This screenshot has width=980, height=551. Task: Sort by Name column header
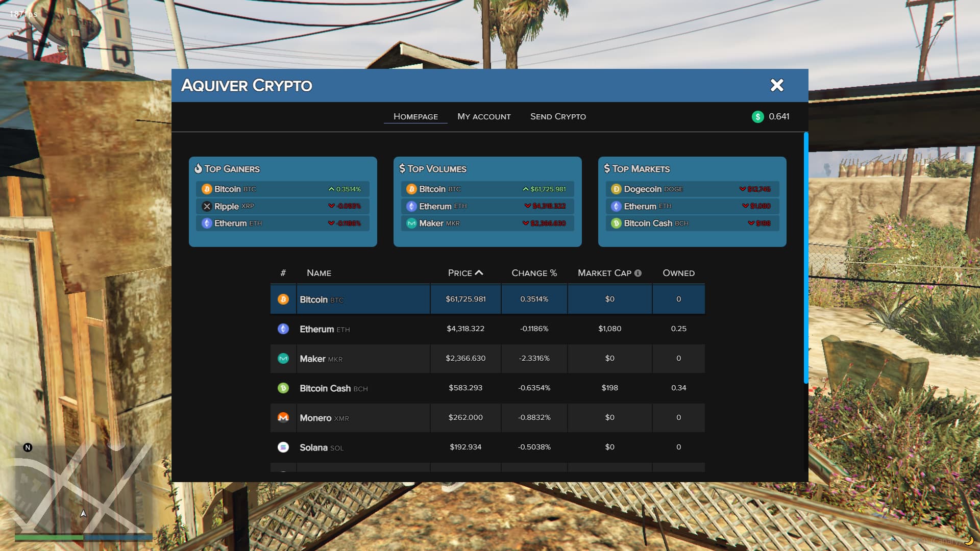coord(319,273)
